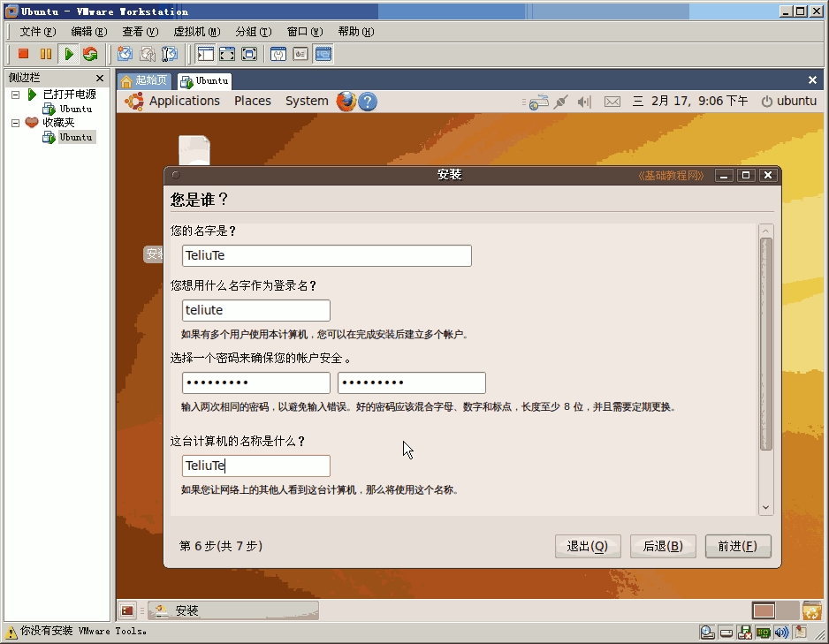Click the floppy drive status icon

coord(744,632)
